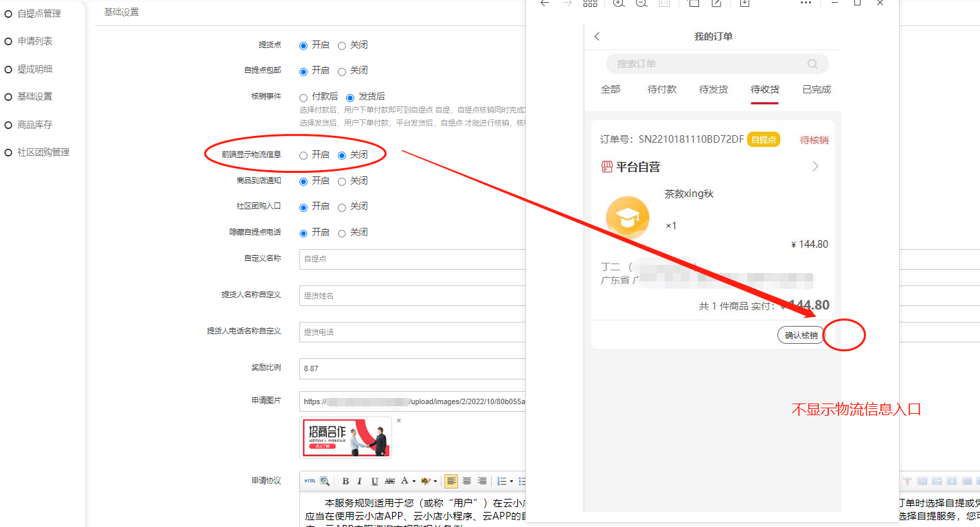This screenshot has height=527, width=980.
Task: Select 关闭 for 提货点
Action: [342, 46]
